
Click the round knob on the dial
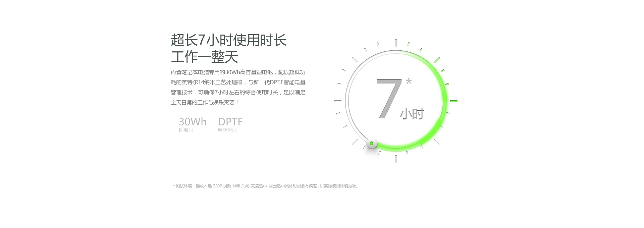point(371,143)
